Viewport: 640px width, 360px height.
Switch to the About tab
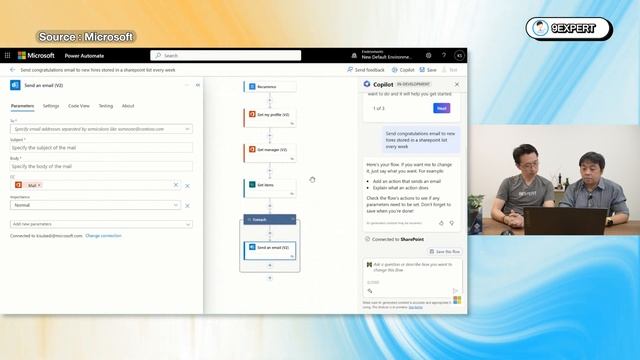point(128,106)
